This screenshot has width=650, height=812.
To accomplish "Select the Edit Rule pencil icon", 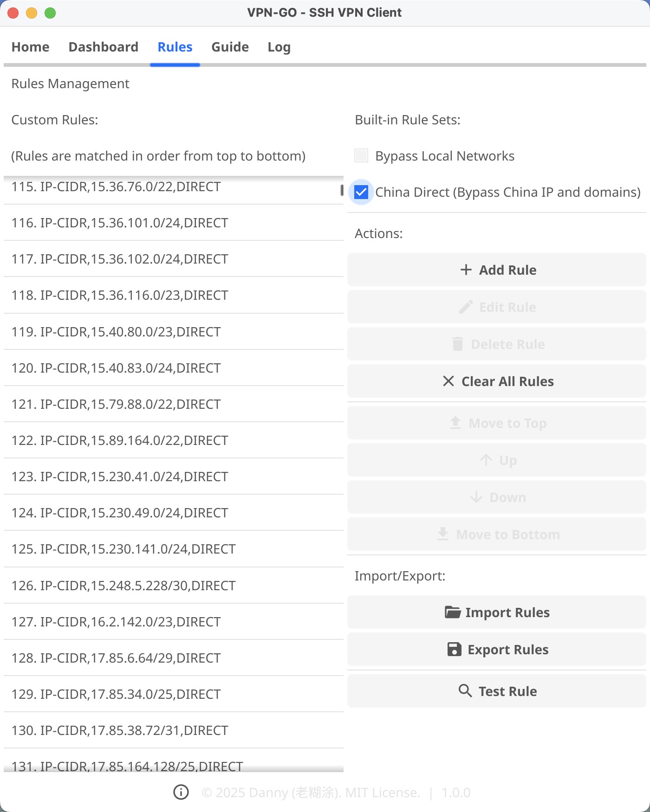I will pyautogui.click(x=467, y=307).
